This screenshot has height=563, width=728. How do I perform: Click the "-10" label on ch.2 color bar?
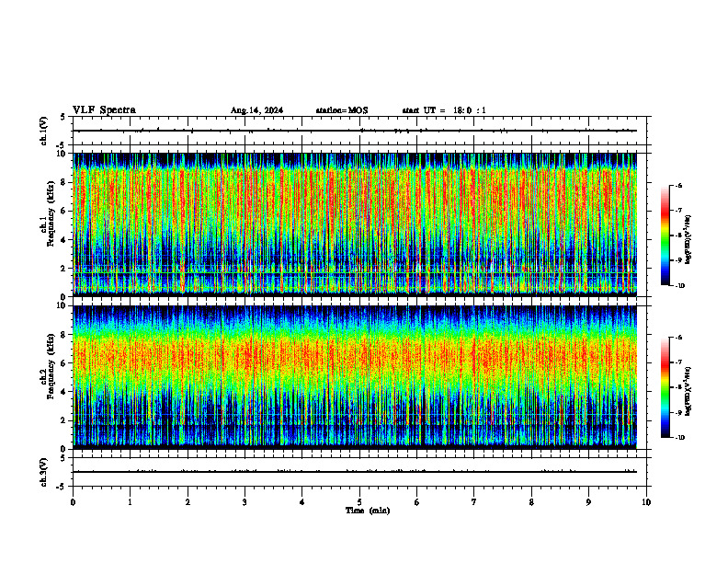point(679,438)
